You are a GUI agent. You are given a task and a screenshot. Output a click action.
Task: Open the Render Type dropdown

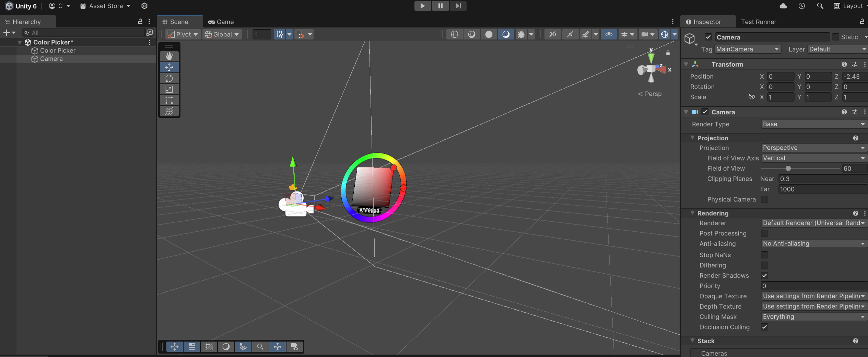(x=814, y=124)
